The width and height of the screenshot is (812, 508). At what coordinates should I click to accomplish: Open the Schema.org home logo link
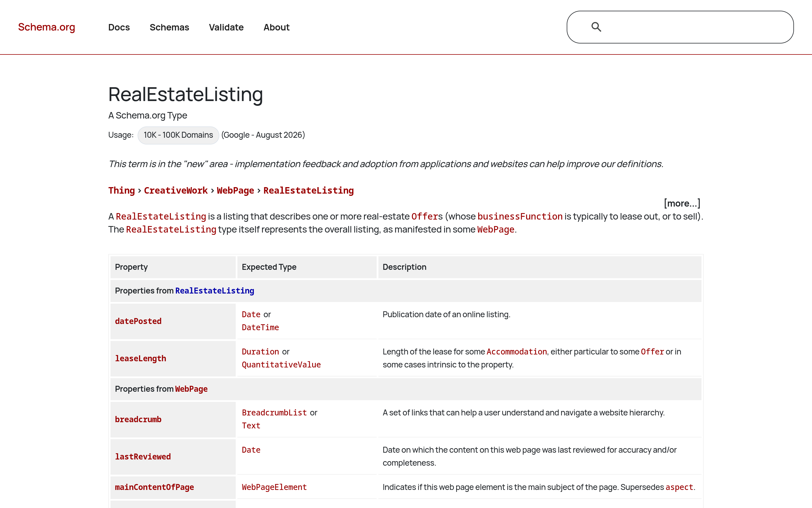pos(47,27)
